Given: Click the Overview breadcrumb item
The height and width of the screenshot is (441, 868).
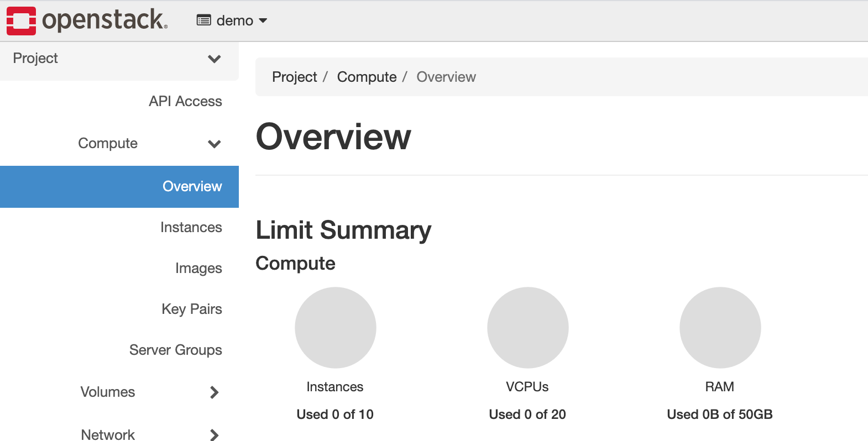Looking at the screenshot, I should coord(446,77).
